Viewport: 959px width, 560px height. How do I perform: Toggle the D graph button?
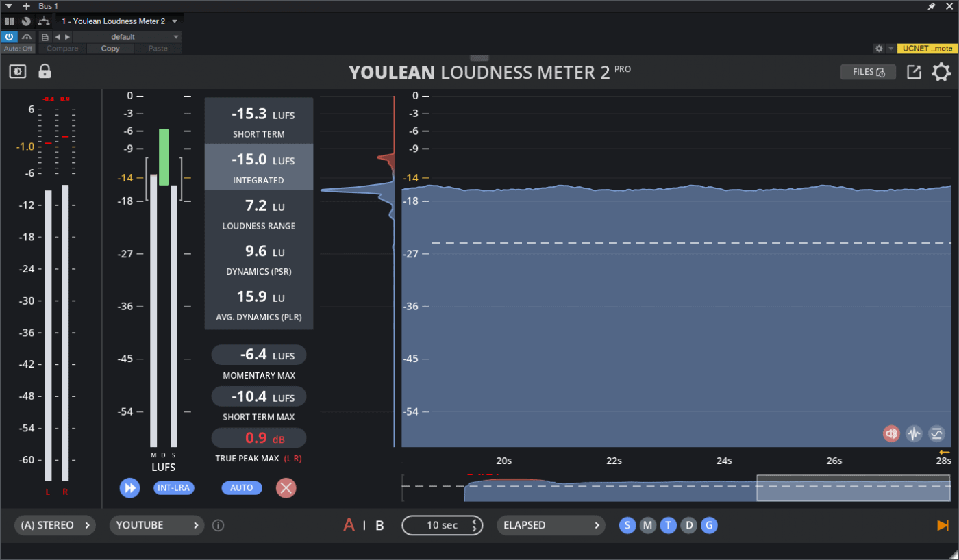(689, 525)
